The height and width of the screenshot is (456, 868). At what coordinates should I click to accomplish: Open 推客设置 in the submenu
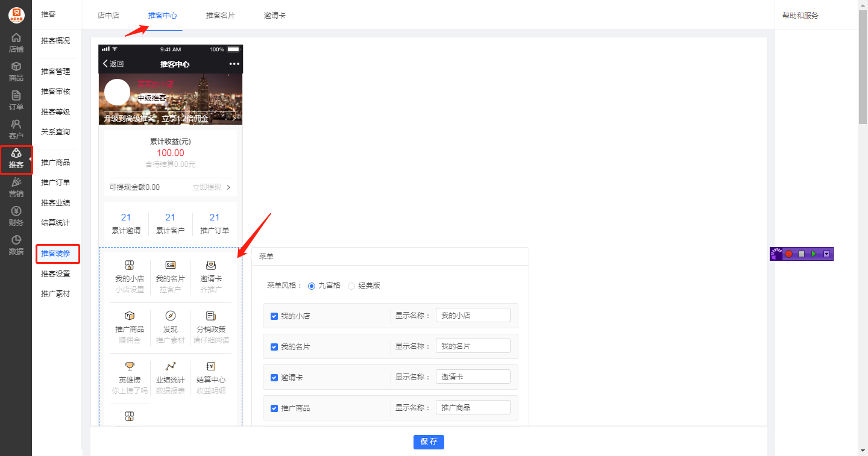[55, 274]
